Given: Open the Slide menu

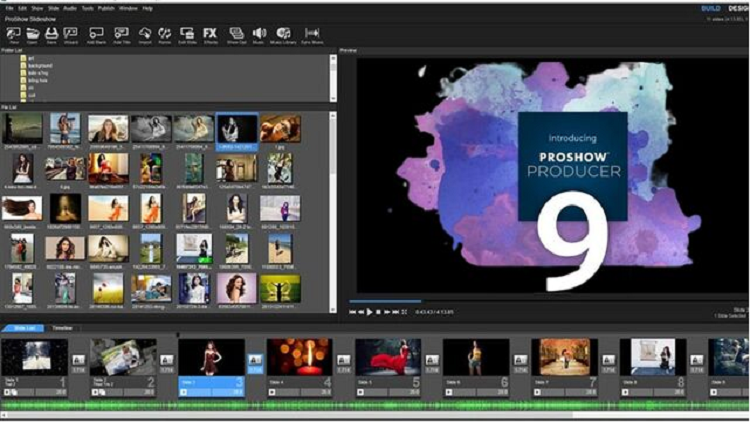Looking at the screenshot, I should (x=54, y=9).
